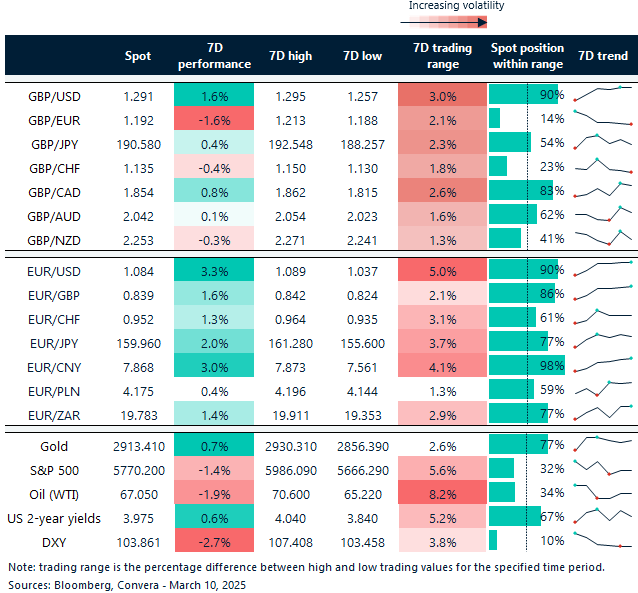Viewport: 638px width, 593px height.
Task: Click DXY 10% spot position bar
Action: (493, 540)
